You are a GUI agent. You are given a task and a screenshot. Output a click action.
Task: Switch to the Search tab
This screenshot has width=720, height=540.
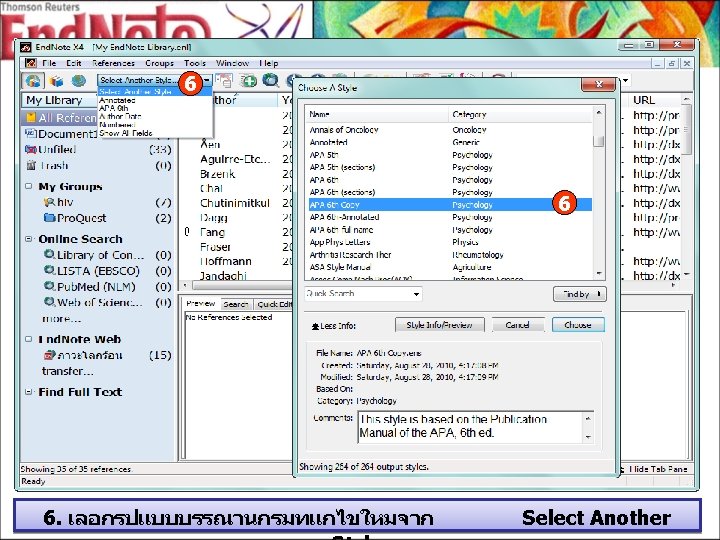(x=236, y=304)
